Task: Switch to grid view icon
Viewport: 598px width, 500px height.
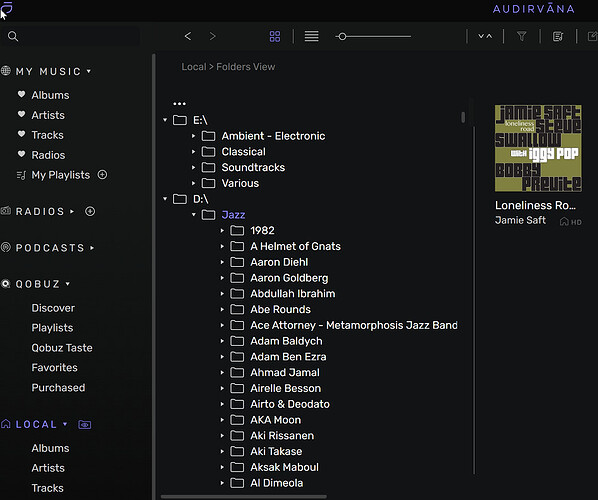Action: 275,37
